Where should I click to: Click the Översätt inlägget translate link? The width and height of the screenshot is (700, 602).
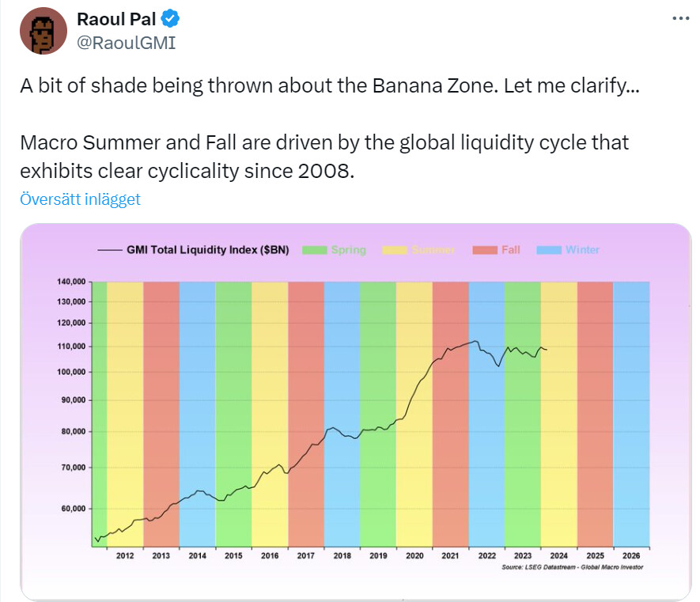click(80, 199)
